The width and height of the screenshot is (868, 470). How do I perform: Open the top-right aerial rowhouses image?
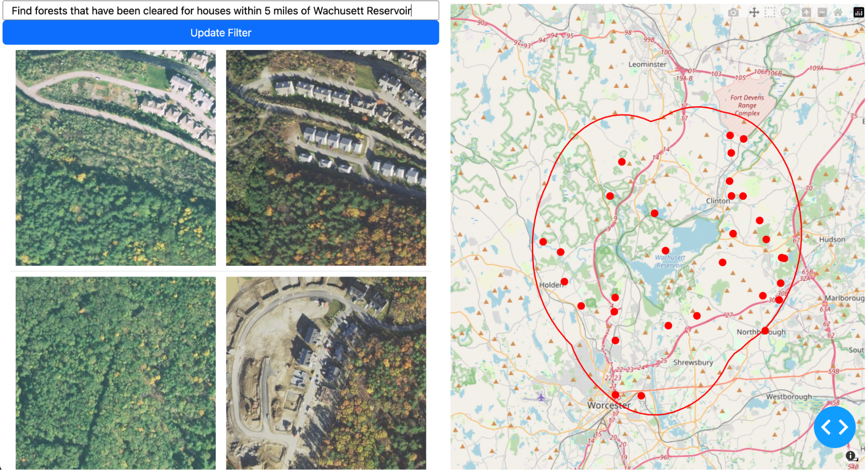(326, 158)
